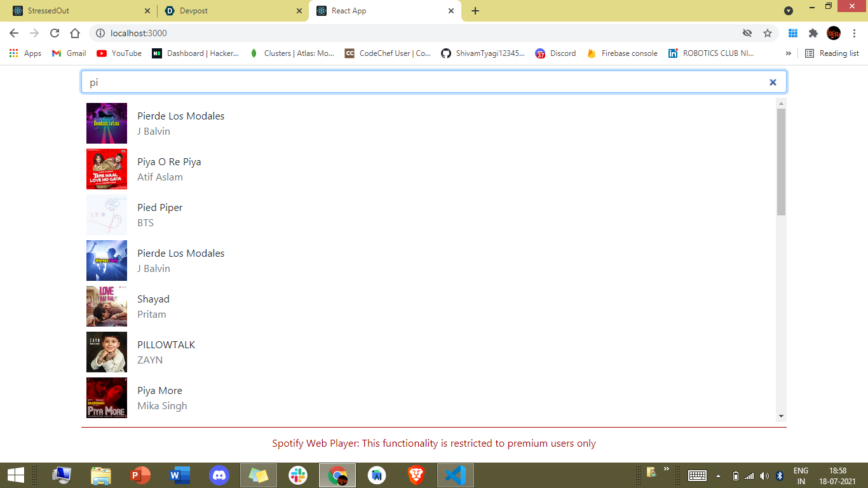868x488 pixels.
Task: Launch Word from the taskbar
Action: 180,475
